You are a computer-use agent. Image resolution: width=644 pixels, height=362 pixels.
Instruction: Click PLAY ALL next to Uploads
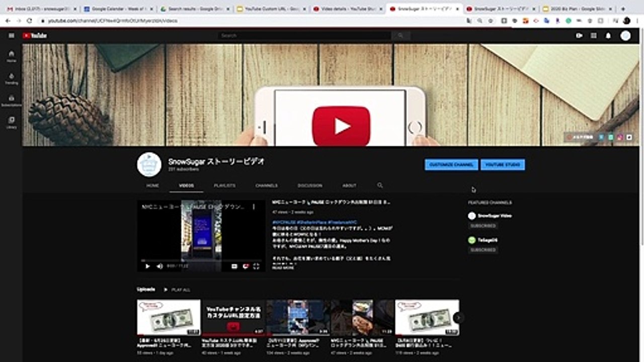[177, 290]
